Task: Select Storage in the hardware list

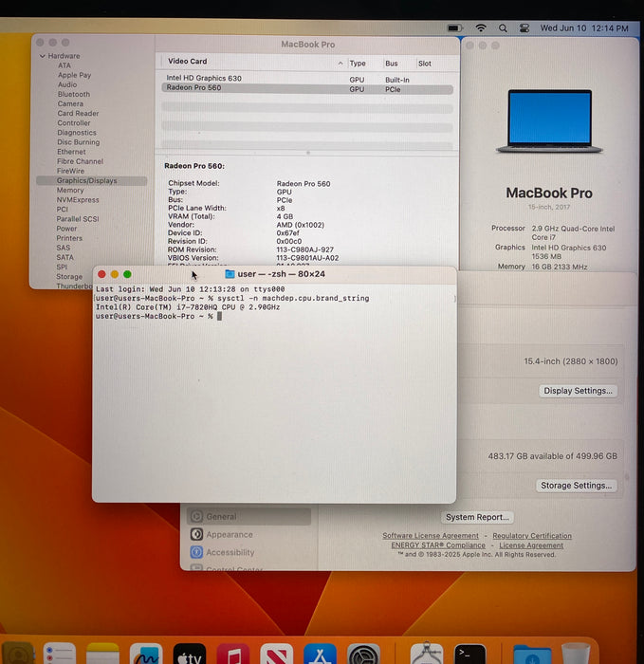Action: [69, 277]
